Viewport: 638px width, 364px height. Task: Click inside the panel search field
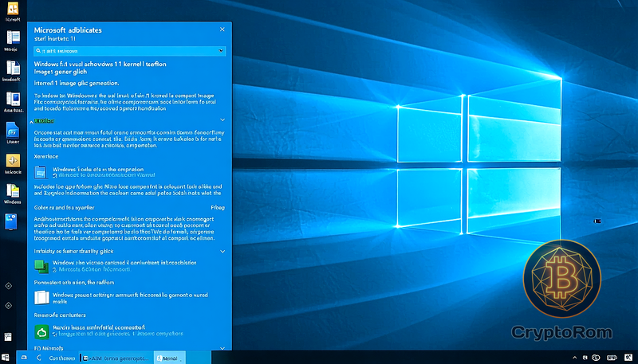point(130,51)
